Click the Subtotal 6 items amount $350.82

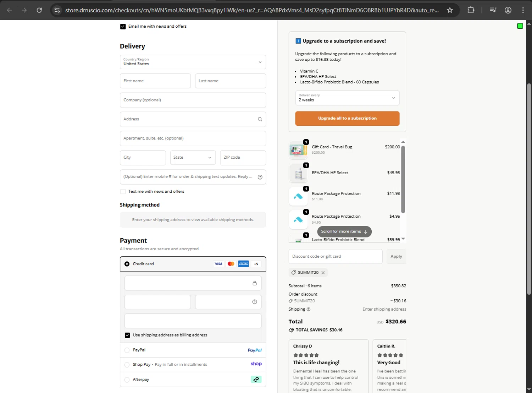(x=398, y=286)
